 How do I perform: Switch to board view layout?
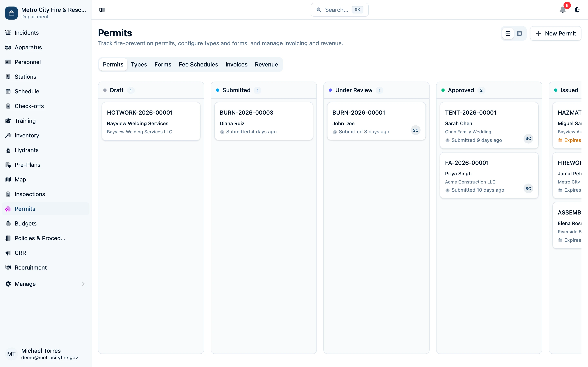point(508,33)
